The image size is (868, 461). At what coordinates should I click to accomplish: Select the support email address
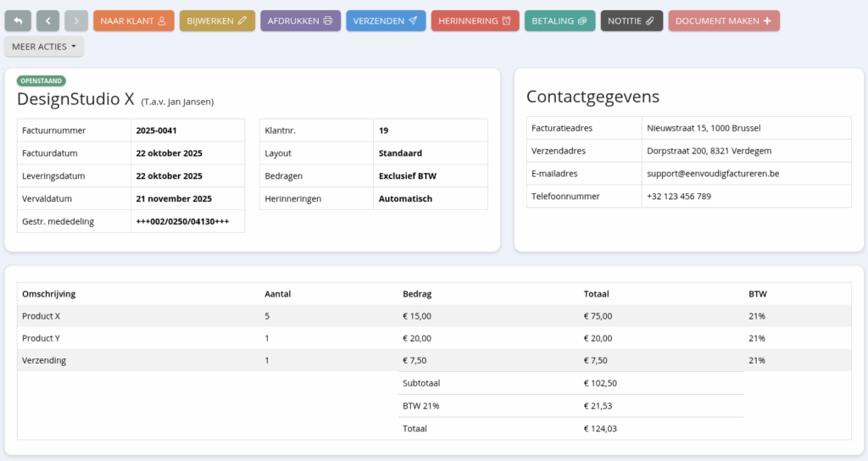(x=713, y=174)
